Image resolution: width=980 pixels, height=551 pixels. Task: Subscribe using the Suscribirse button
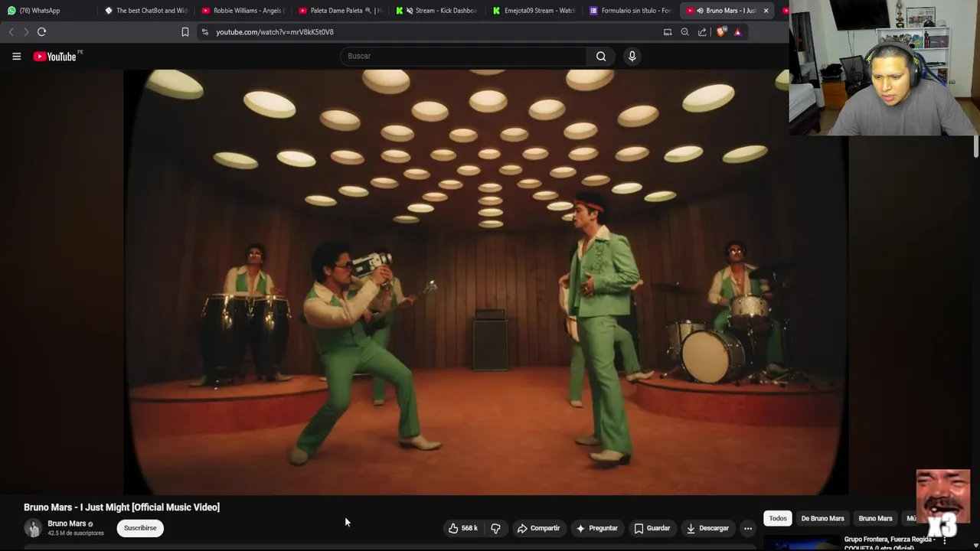coord(140,528)
